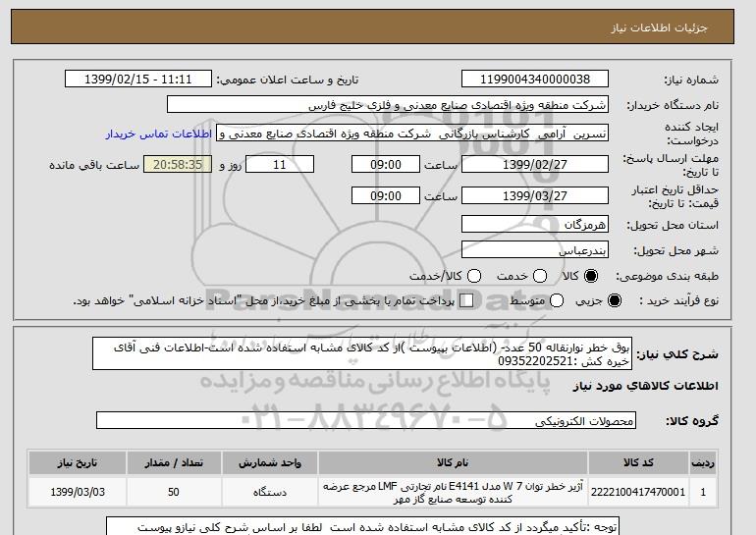This screenshot has height=535, width=756.
Task: Click the واحد شمارش column header
Action: [x=270, y=462]
